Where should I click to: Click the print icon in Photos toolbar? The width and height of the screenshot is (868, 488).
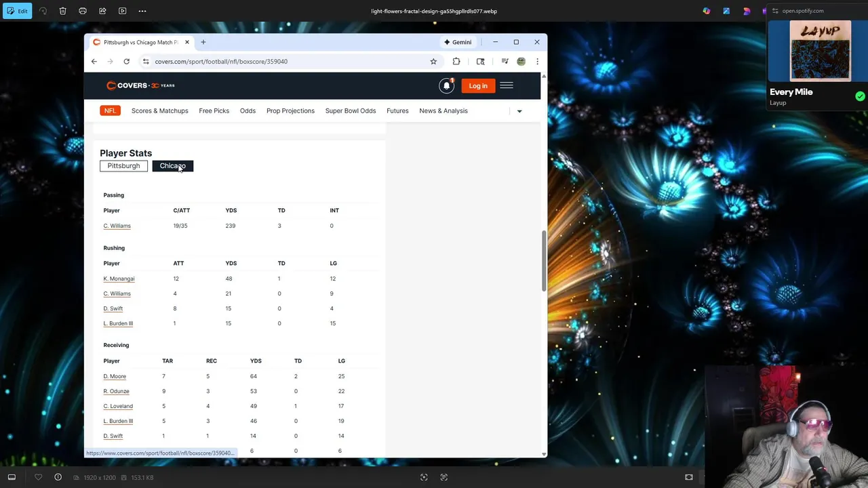pos(83,11)
